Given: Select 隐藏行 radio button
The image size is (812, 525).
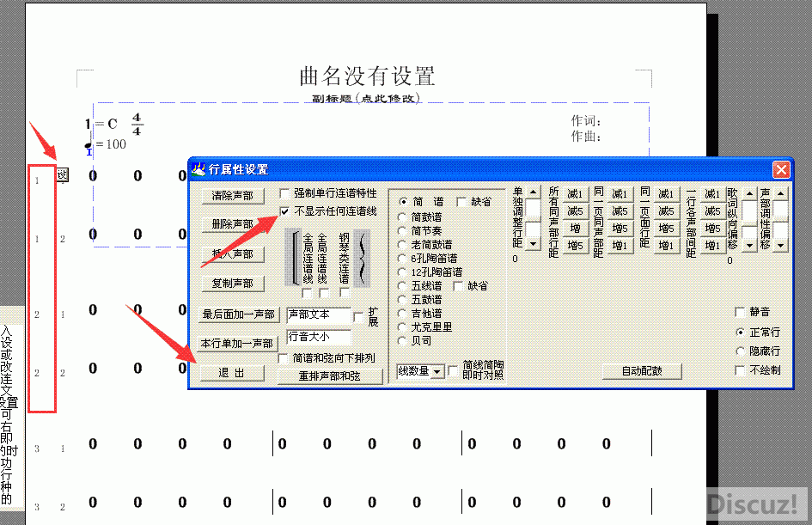Looking at the screenshot, I should (740, 351).
